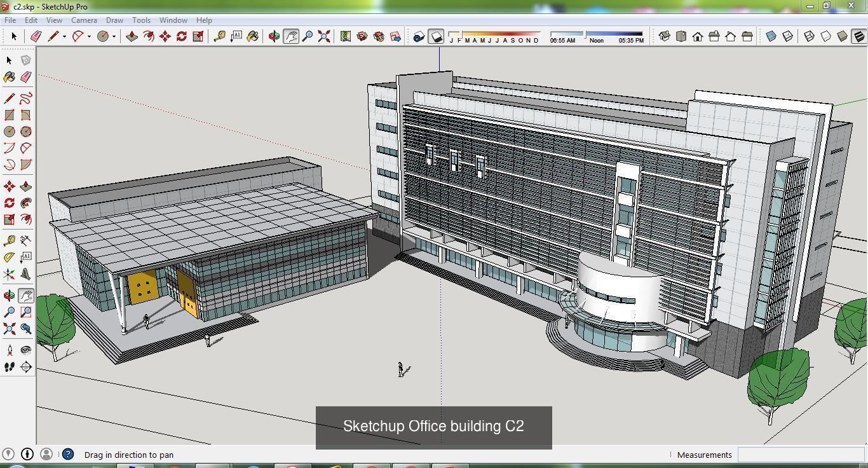The height and width of the screenshot is (468, 868).
Task: Open the Tools menu
Action: click(x=141, y=20)
